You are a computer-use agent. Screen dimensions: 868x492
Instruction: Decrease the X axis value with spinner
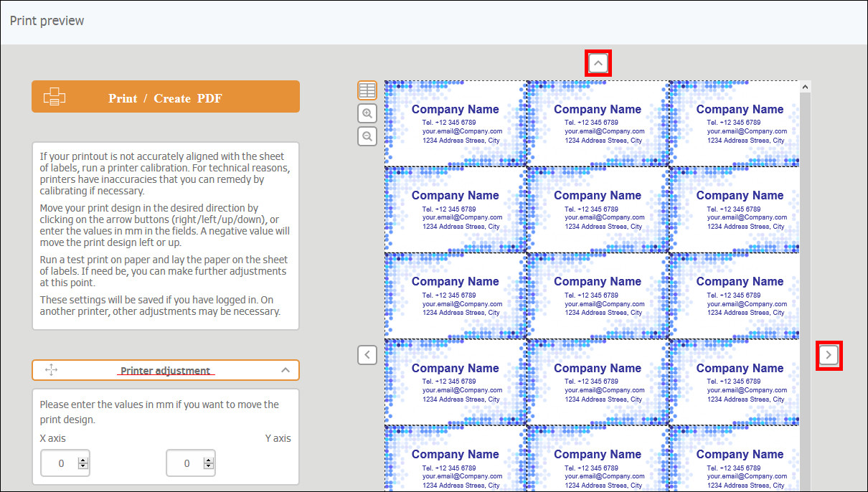pos(83,468)
